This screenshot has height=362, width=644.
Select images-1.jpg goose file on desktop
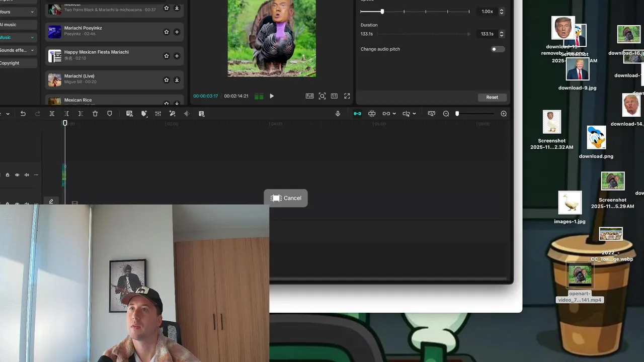coord(570,208)
